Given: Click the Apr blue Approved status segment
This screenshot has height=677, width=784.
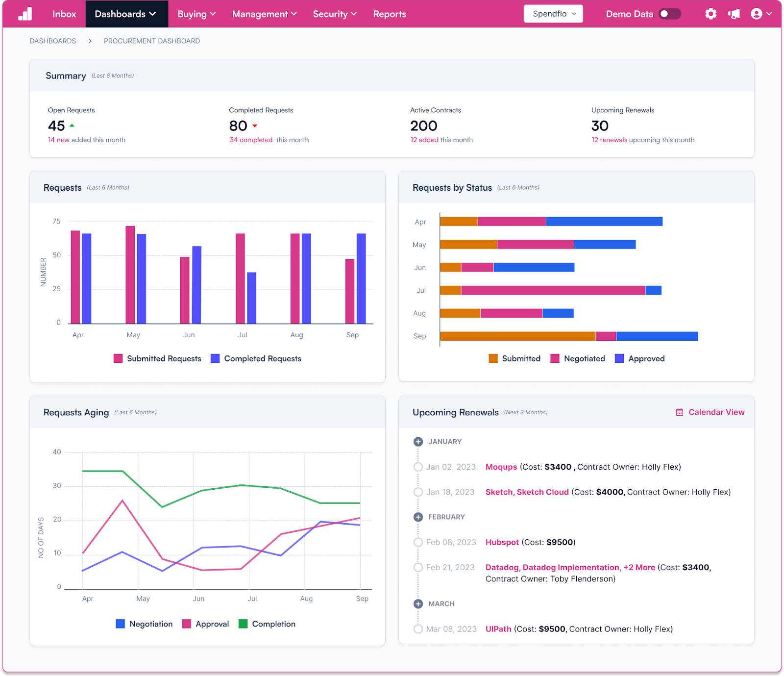Looking at the screenshot, I should point(604,222).
